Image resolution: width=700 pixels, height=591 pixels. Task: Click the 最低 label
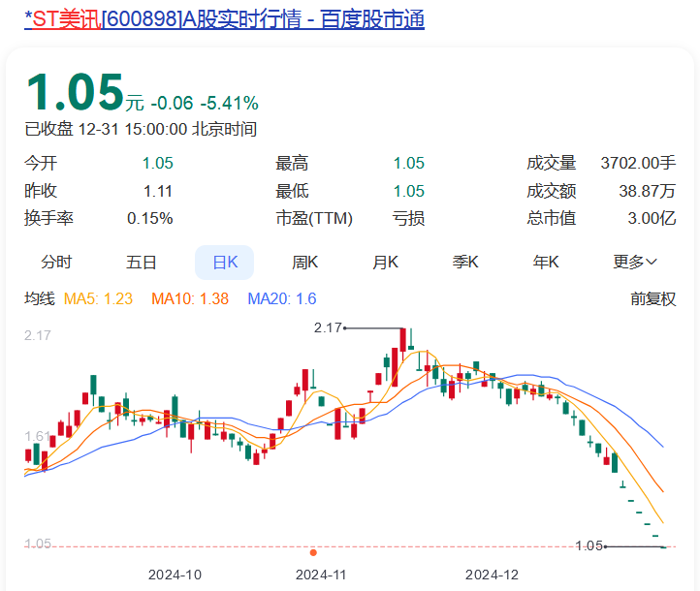tap(292, 192)
